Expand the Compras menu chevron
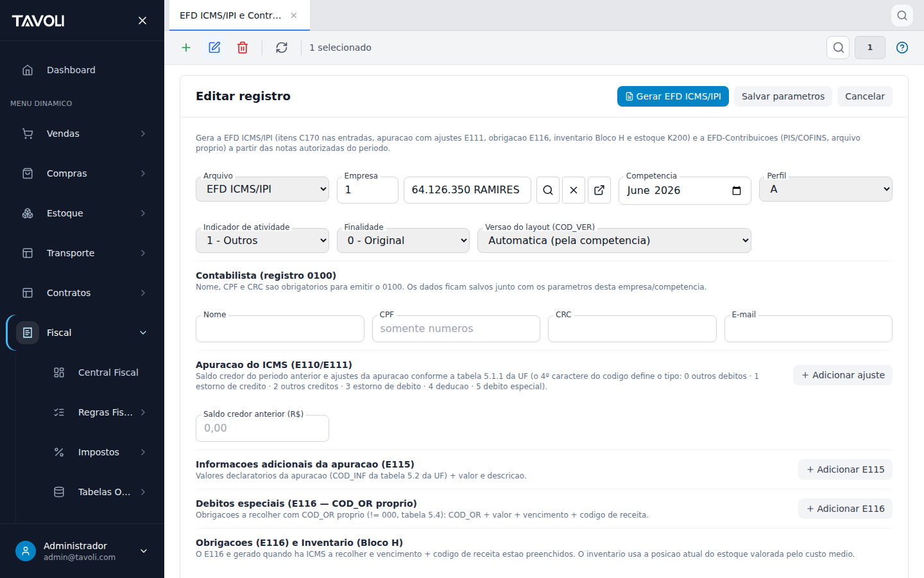Viewport: 924px width, 578px height. click(143, 173)
